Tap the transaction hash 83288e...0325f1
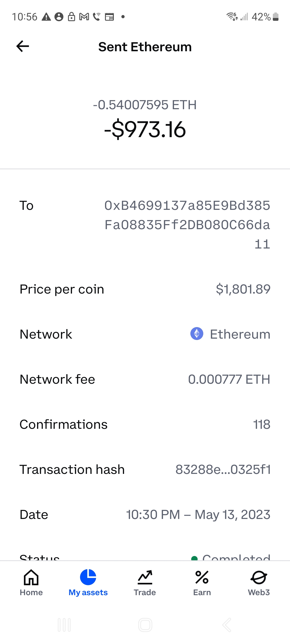This screenshot has height=644, width=290. click(223, 470)
